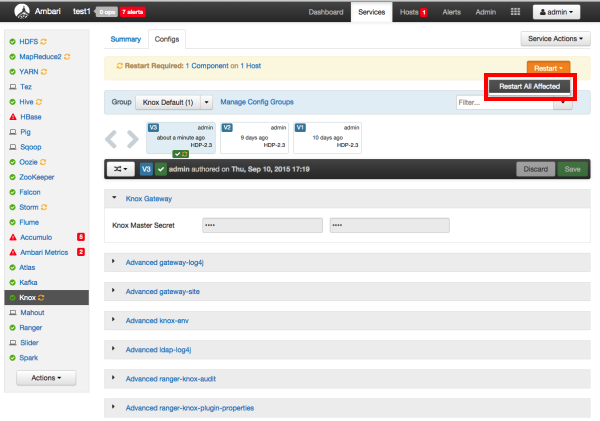The image size is (600, 421).
Task: Open Services in top navigation
Action: (x=372, y=12)
